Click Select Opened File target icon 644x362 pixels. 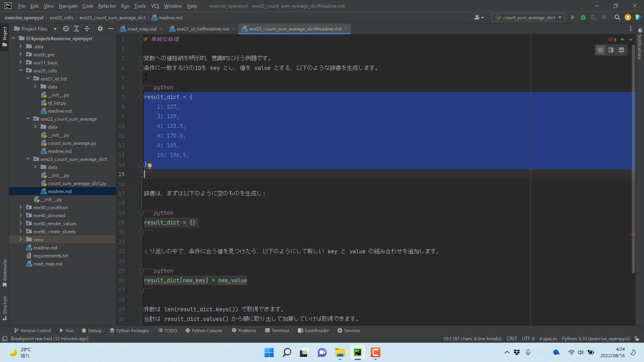click(66, 29)
